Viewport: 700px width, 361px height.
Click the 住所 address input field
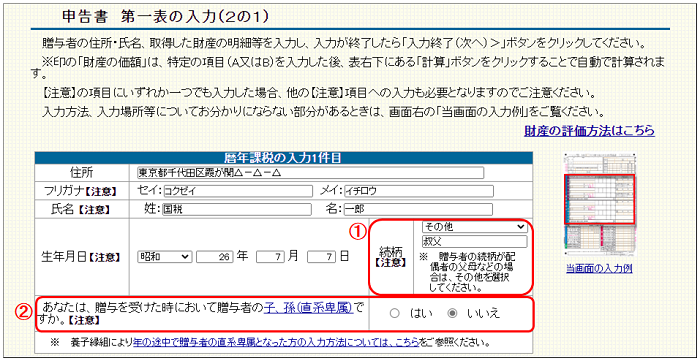[310, 173]
